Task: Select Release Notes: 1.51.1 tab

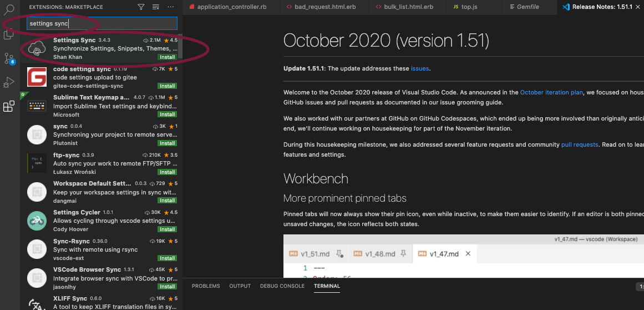Action: tap(601, 7)
